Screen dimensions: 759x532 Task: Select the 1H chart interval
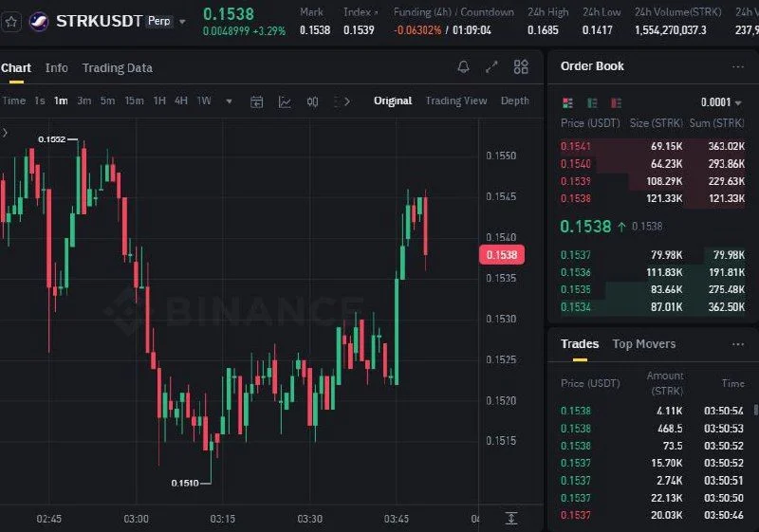coord(159,101)
